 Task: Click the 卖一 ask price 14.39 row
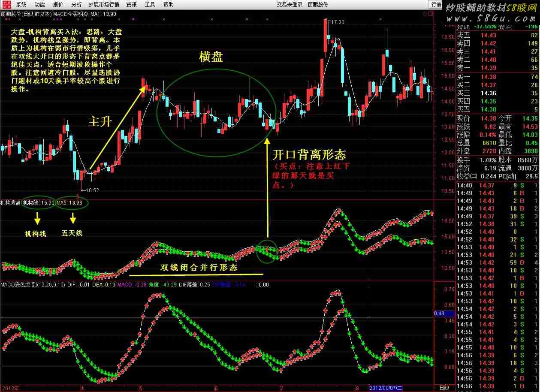[x=488, y=68]
